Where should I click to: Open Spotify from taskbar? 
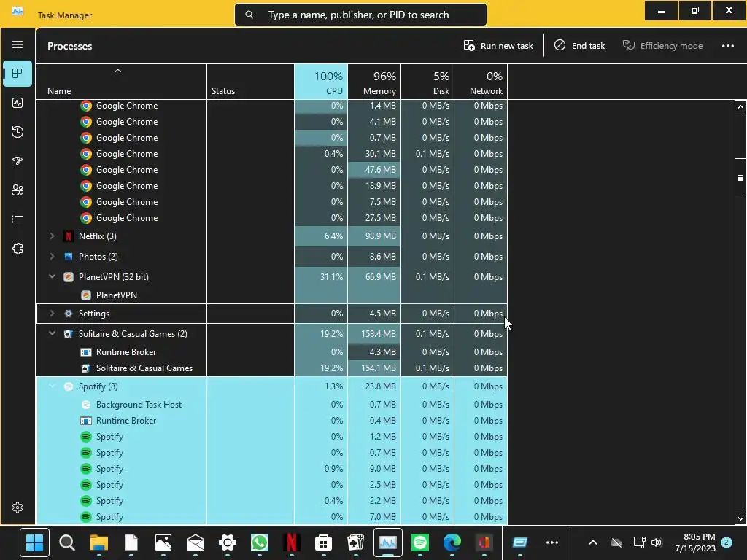(420, 542)
